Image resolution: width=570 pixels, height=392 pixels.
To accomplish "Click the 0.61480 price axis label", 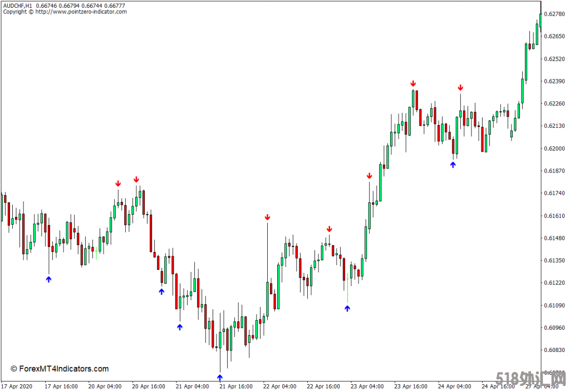I will [x=556, y=238].
